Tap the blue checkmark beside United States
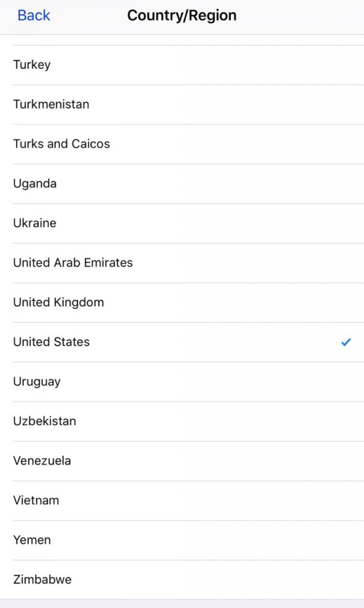The width and height of the screenshot is (364, 608). pos(346,342)
